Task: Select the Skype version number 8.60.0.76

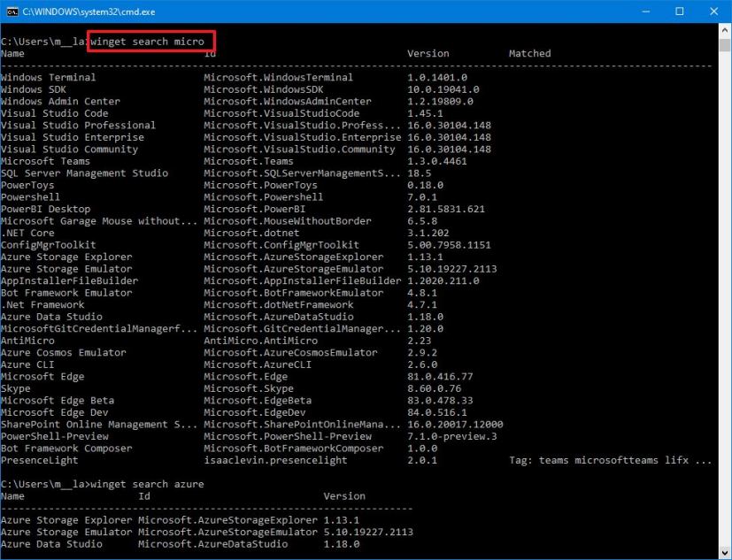Action: click(434, 387)
